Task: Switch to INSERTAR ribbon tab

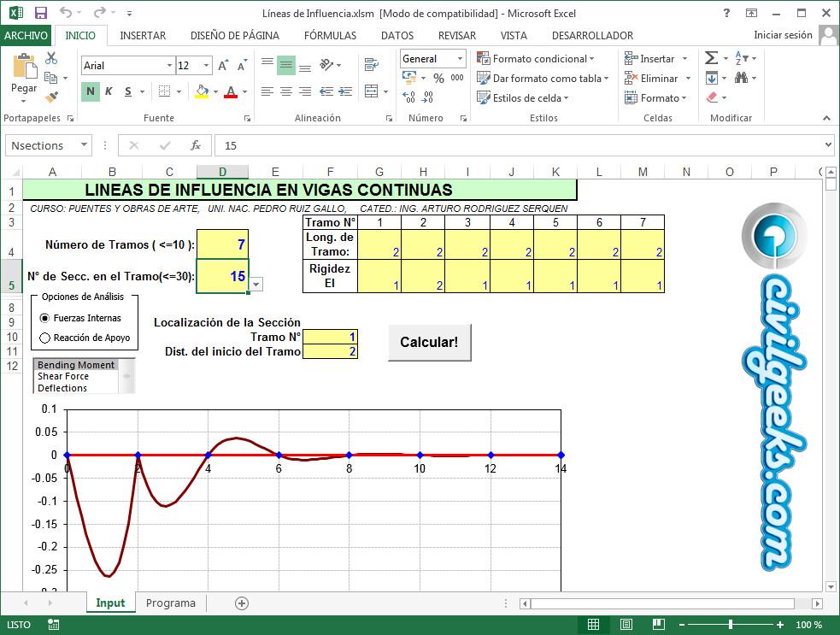Action: tap(143, 35)
